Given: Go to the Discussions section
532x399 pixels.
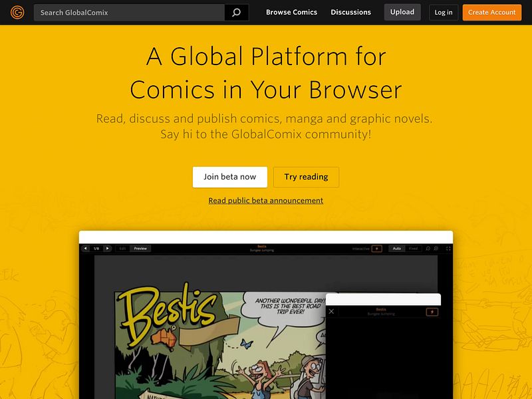Looking at the screenshot, I should click(x=350, y=11).
